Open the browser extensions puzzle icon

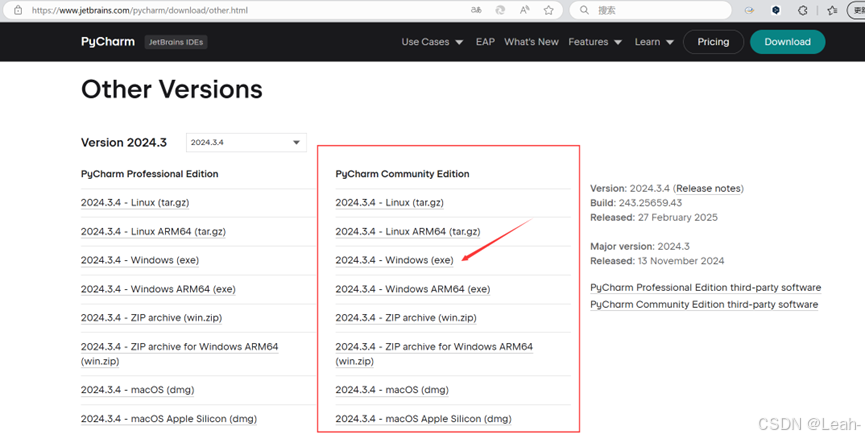click(x=803, y=10)
